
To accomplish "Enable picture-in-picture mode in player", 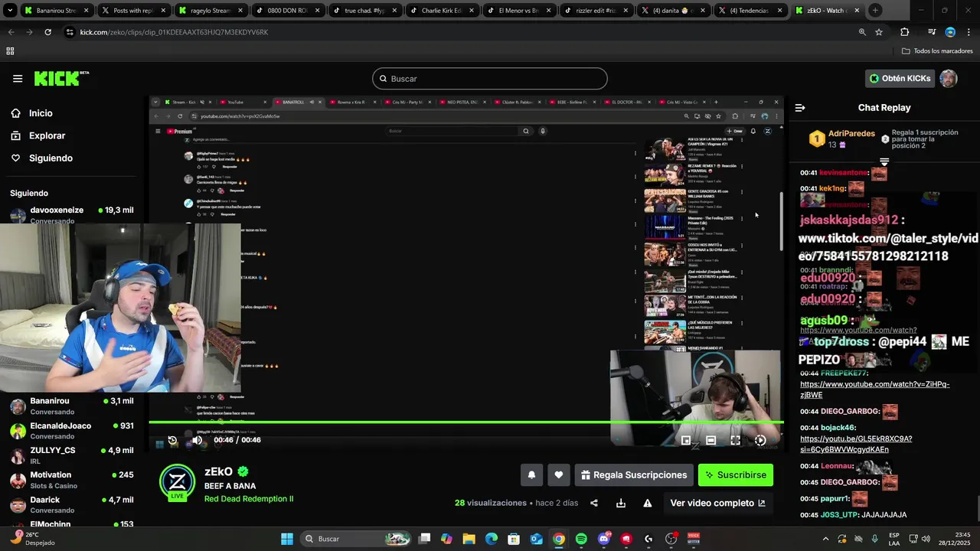I will [x=686, y=440].
